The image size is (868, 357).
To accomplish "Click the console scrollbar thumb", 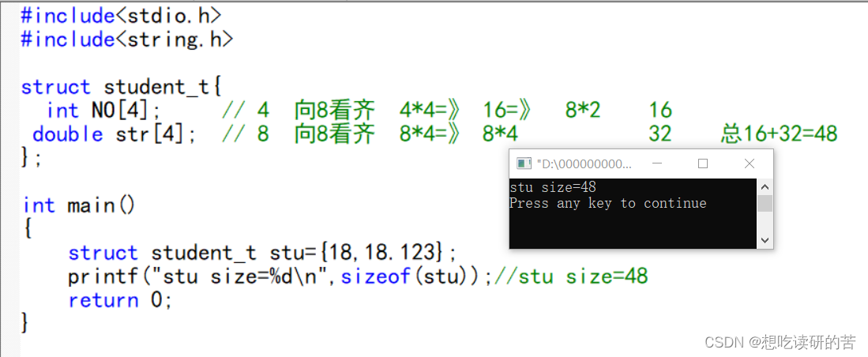I will coord(765,203).
